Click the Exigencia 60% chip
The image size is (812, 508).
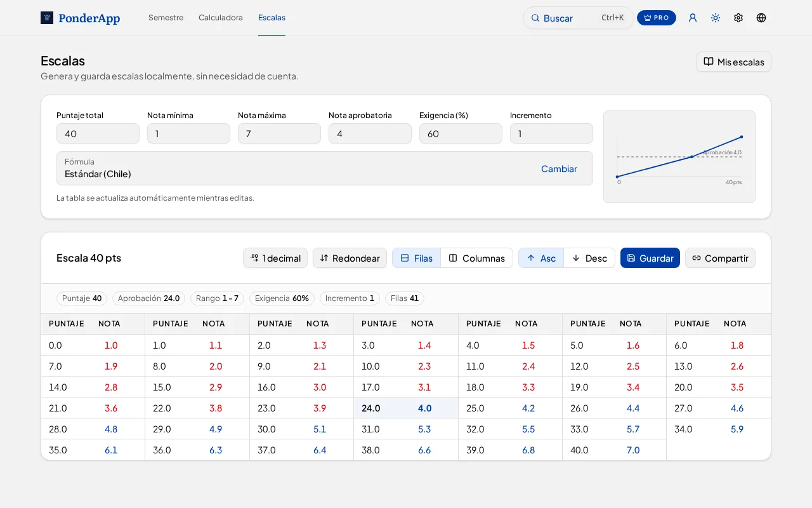pyautogui.click(x=282, y=298)
